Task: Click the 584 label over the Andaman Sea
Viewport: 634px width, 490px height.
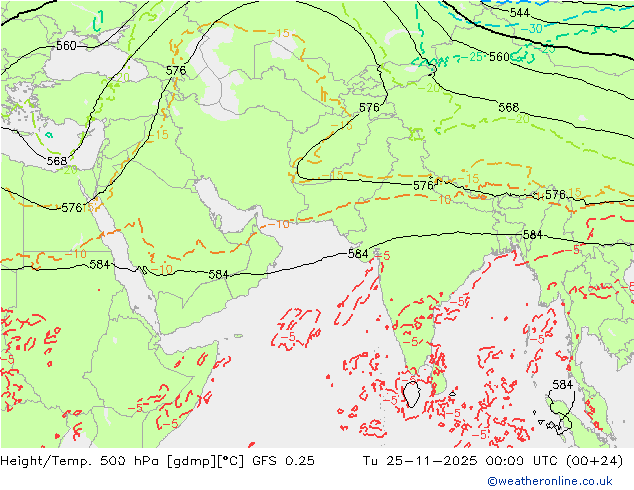Action: pyautogui.click(x=562, y=384)
